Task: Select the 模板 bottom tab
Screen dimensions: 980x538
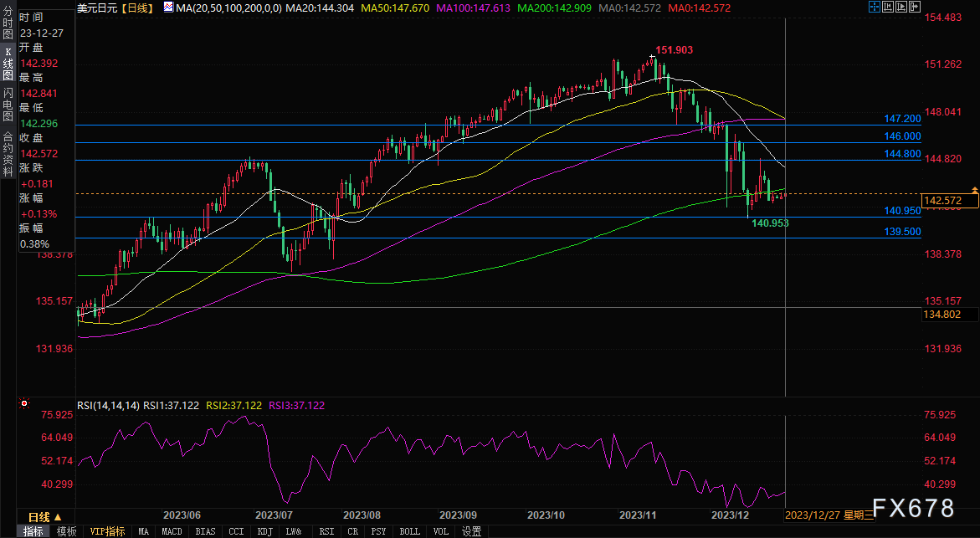Action: tap(66, 531)
